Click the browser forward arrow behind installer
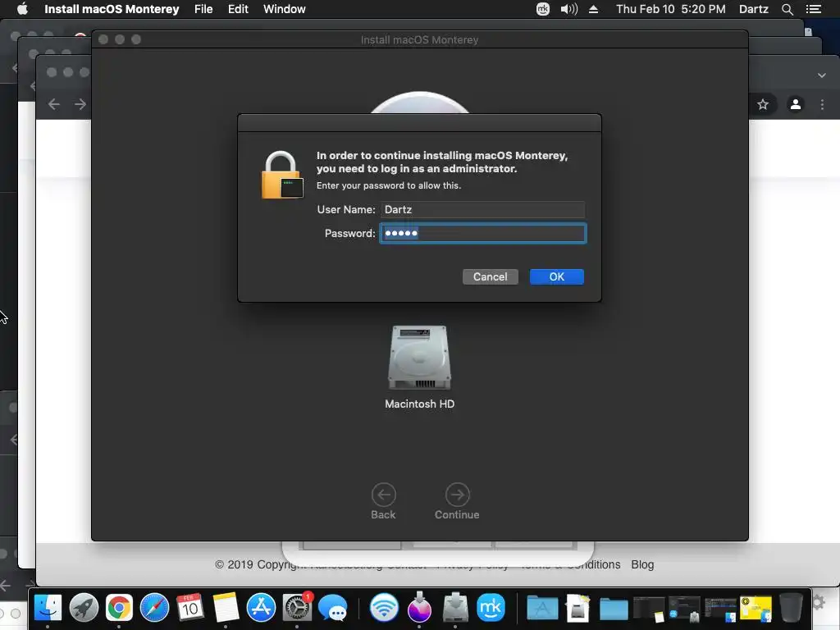 click(x=80, y=104)
